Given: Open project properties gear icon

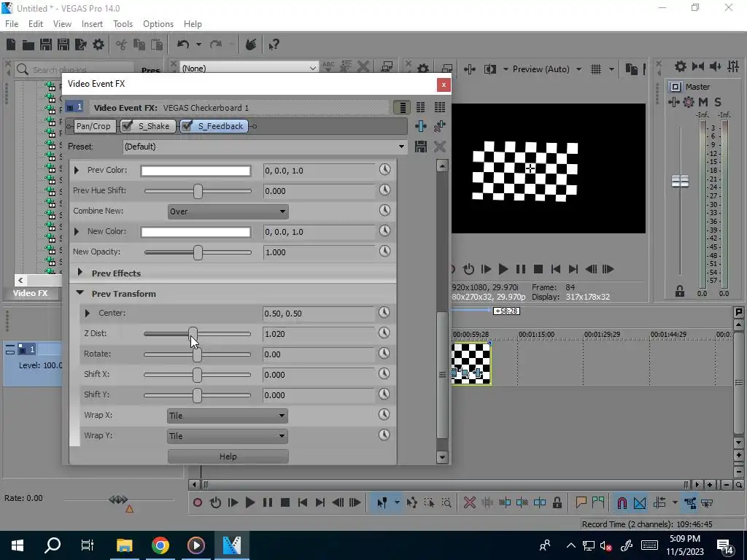Looking at the screenshot, I should tap(98, 44).
